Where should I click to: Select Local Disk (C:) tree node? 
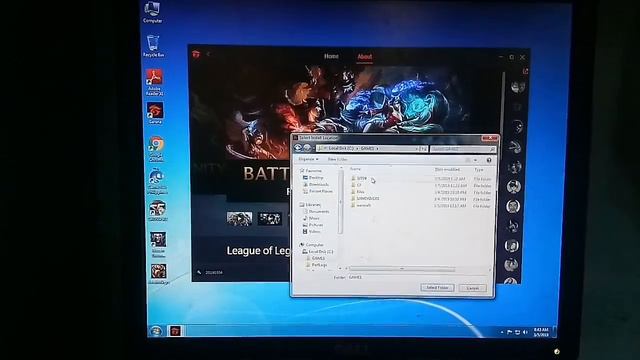[318, 251]
